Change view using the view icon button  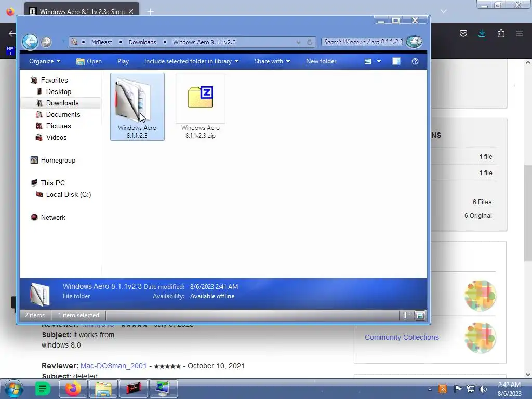click(368, 61)
